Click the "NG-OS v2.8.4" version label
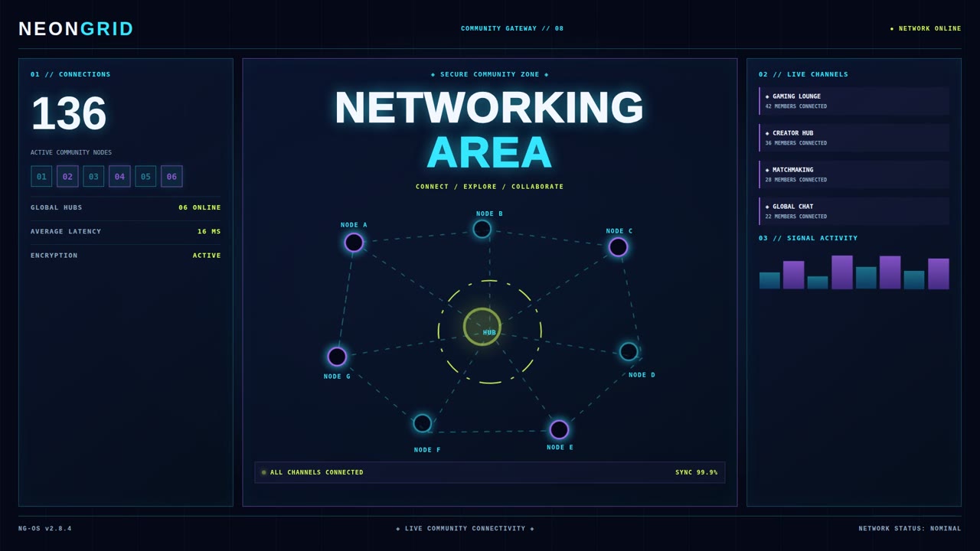The width and height of the screenshot is (980, 551). [x=45, y=528]
